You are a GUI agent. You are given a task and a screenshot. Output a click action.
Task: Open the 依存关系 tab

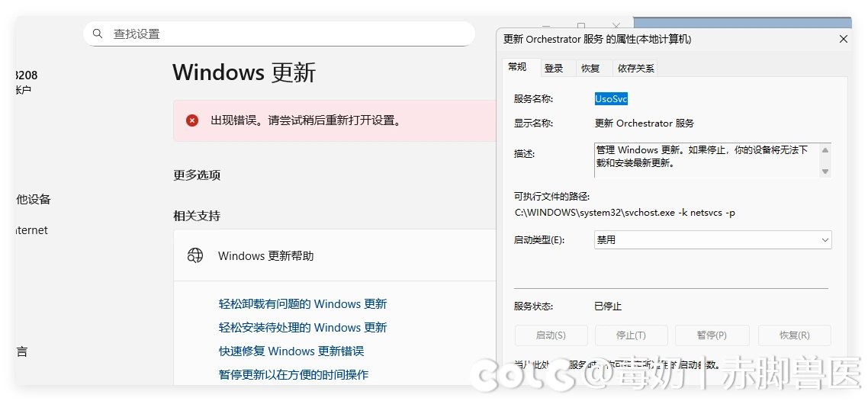point(635,68)
